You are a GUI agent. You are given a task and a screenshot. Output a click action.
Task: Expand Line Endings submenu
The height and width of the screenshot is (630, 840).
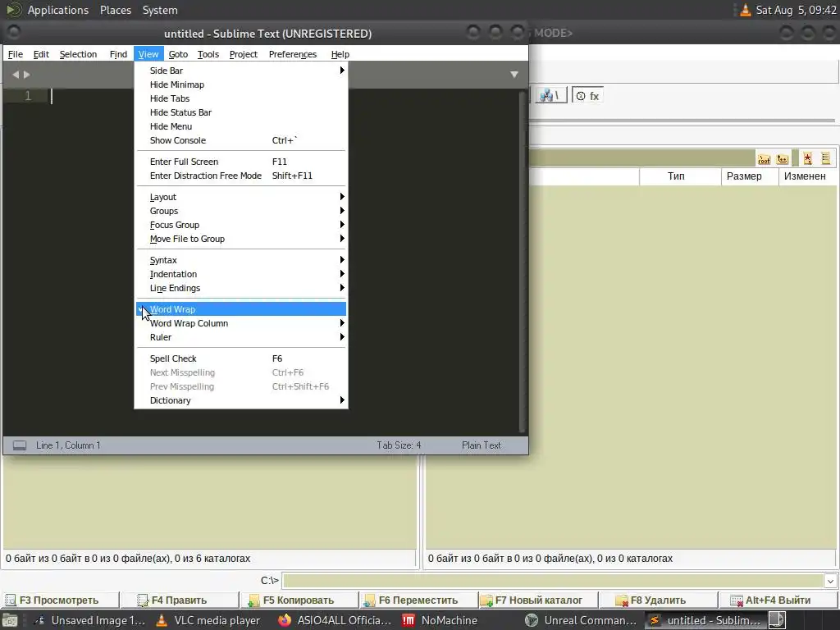[240, 288]
